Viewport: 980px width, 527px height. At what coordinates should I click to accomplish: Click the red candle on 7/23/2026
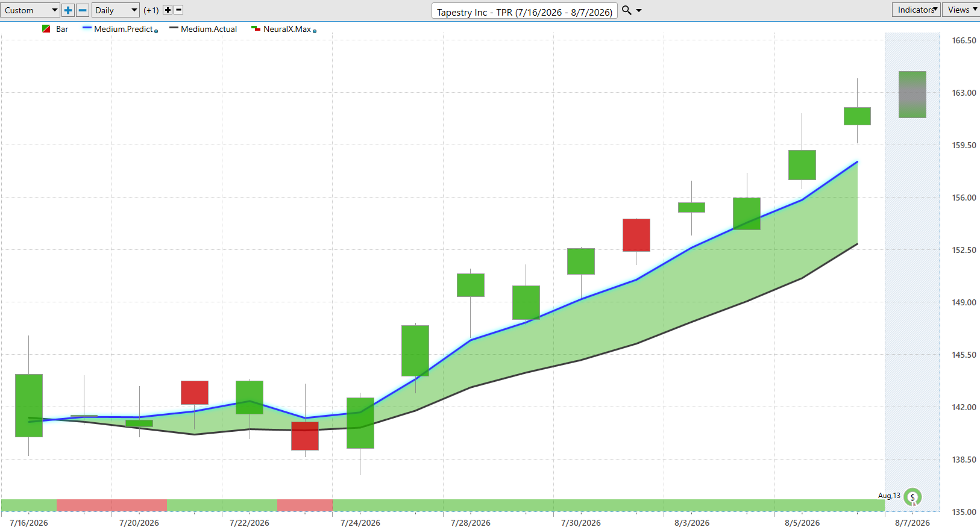click(x=305, y=436)
